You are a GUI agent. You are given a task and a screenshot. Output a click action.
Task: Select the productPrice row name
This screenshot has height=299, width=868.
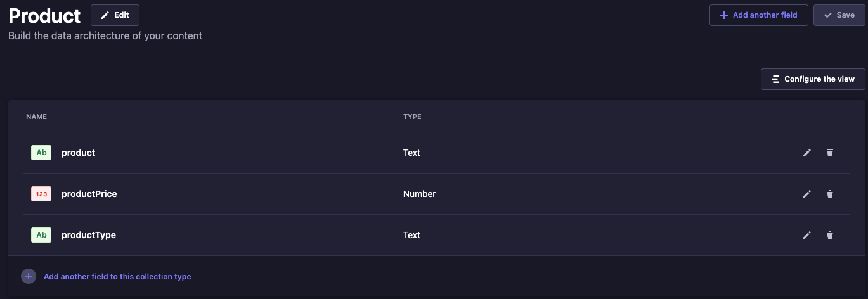(x=89, y=194)
